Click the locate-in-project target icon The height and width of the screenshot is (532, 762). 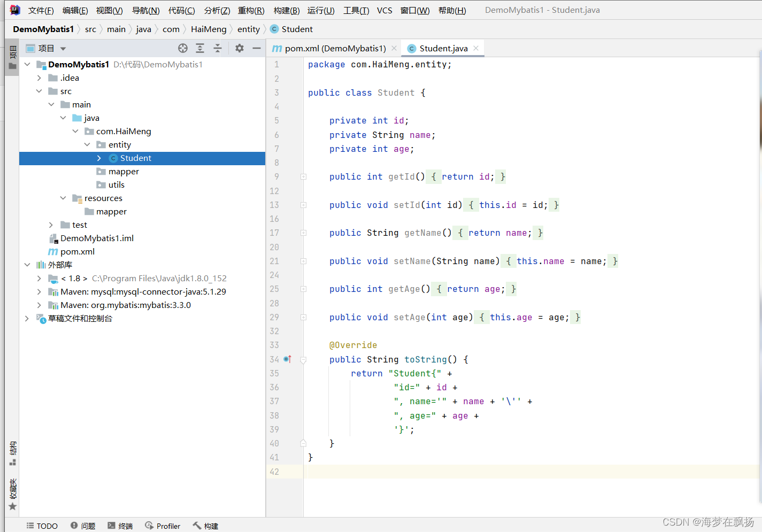click(x=183, y=48)
